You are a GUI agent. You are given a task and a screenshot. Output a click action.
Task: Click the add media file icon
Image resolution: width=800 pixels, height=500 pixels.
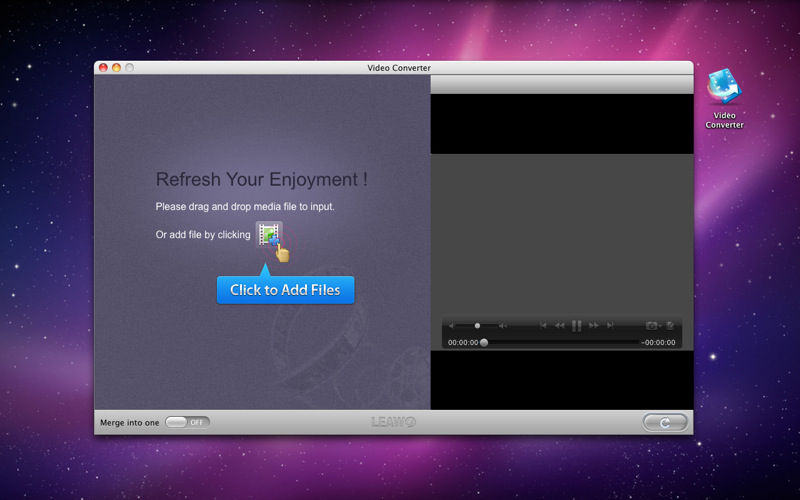point(269,235)
